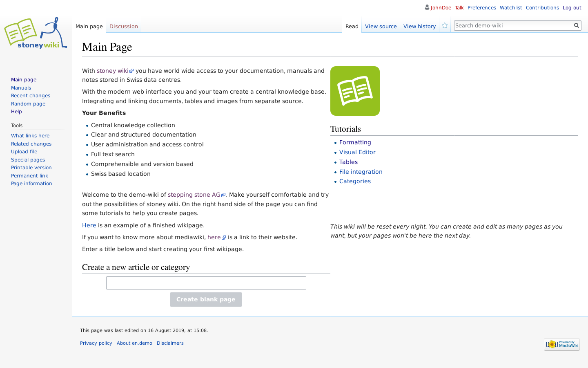Click the 'Here' example wikipage link

pyautogui.click(x=89, y=225)
